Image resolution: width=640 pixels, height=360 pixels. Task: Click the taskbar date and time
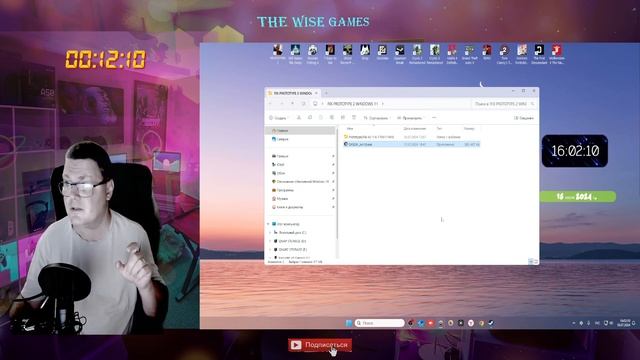tap(625, 323)
